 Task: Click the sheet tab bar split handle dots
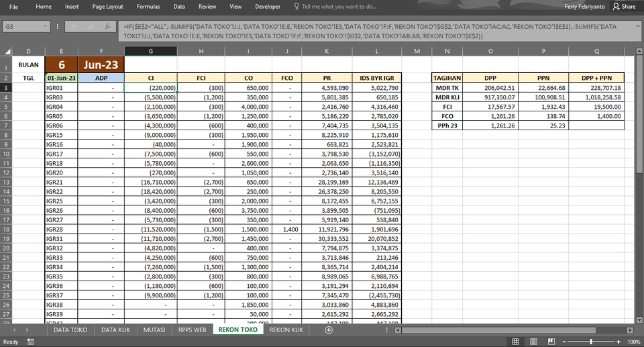click(x=386, y=330)
